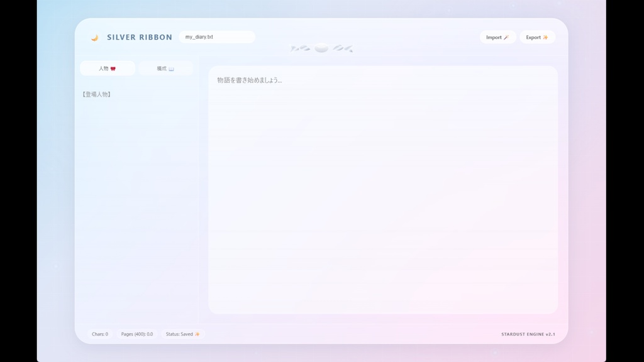The width and height of the screenshot is (644, 362).
Task: Select the 人物 tab
Action: 107,68
